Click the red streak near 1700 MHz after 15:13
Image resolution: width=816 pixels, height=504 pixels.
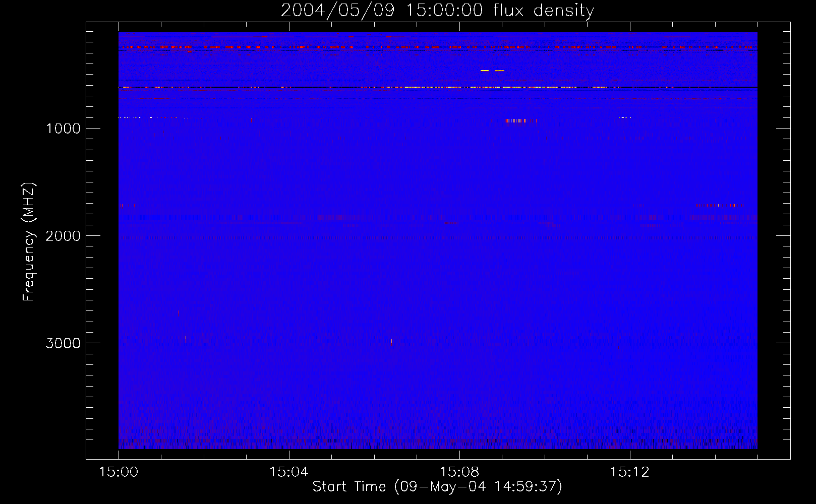coord(720,205)
